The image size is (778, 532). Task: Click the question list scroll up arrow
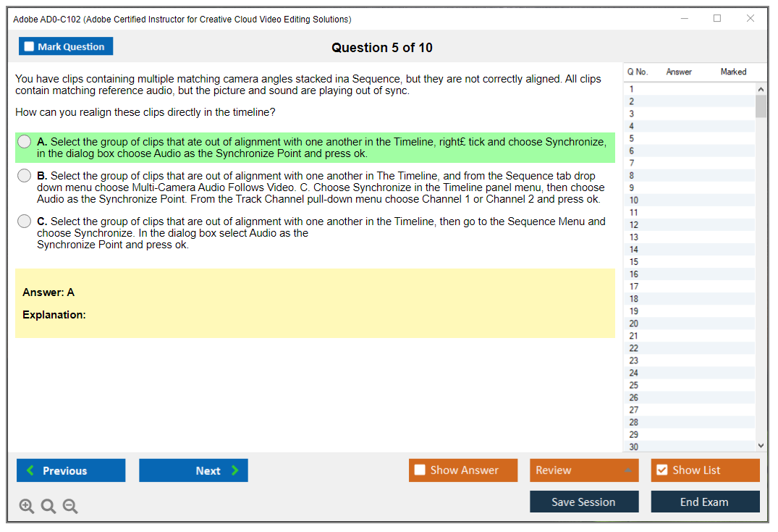[x=761, y=90]
